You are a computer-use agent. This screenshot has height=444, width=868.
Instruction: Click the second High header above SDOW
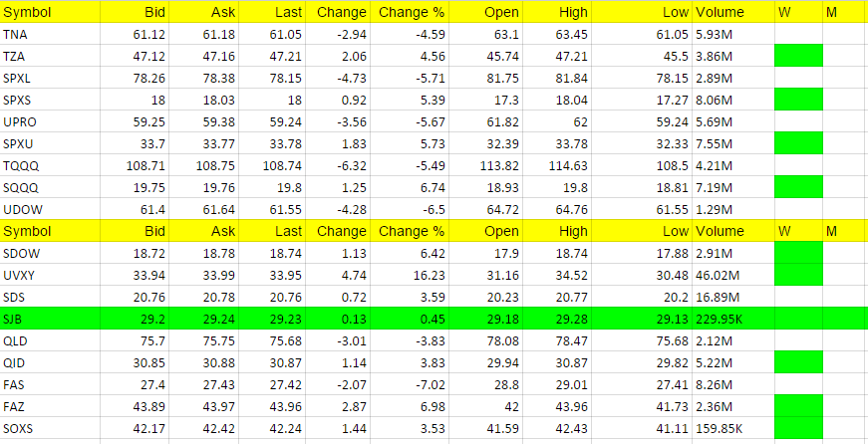pos(556,231)
